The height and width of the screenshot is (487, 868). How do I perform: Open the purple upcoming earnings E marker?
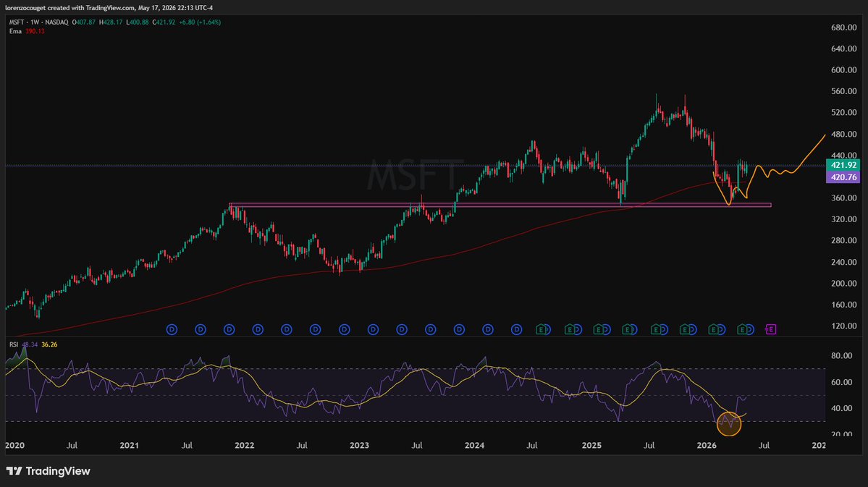pos(770,329)
